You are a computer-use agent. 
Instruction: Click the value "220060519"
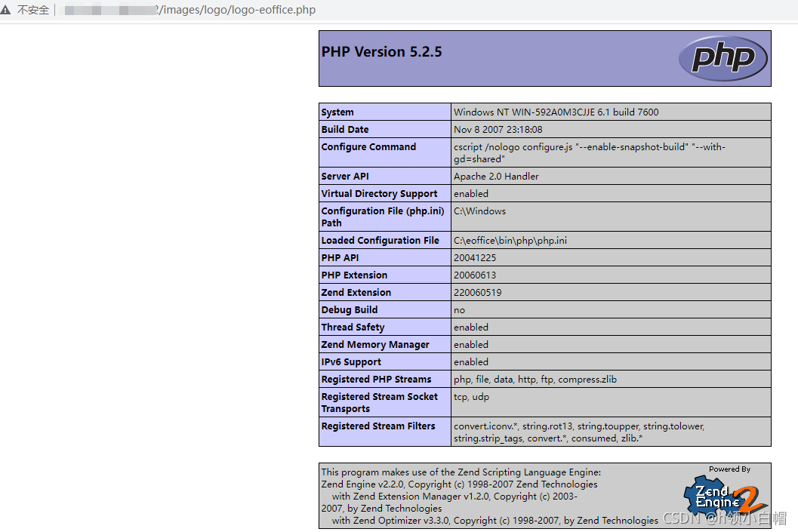[477, 292]
